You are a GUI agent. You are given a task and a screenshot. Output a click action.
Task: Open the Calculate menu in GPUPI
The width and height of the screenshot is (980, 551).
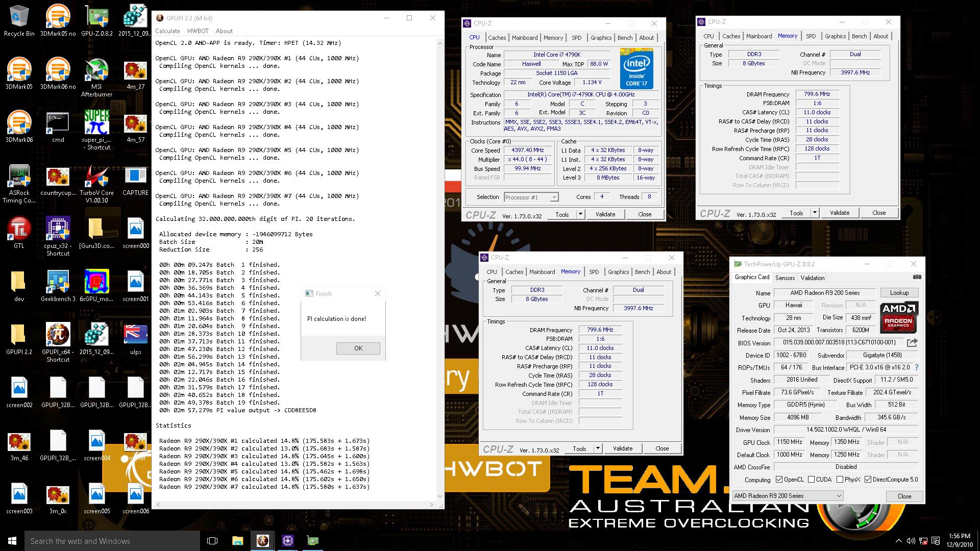(x=167, y=31)
